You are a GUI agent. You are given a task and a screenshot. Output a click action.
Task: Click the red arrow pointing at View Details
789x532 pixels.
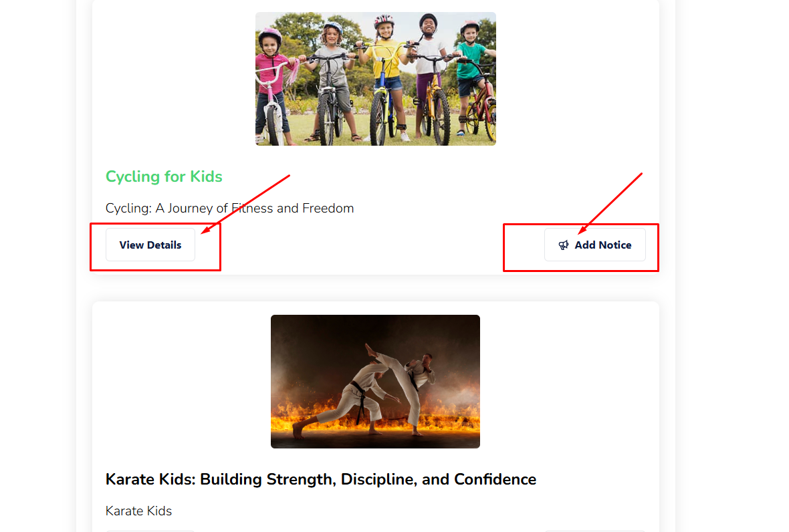[245, 204]
